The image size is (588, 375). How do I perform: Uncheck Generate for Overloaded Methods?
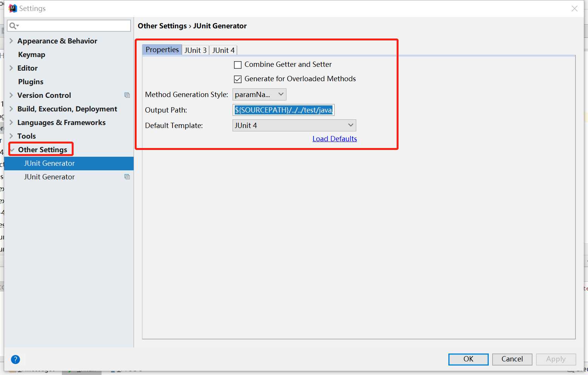(238, 79)
